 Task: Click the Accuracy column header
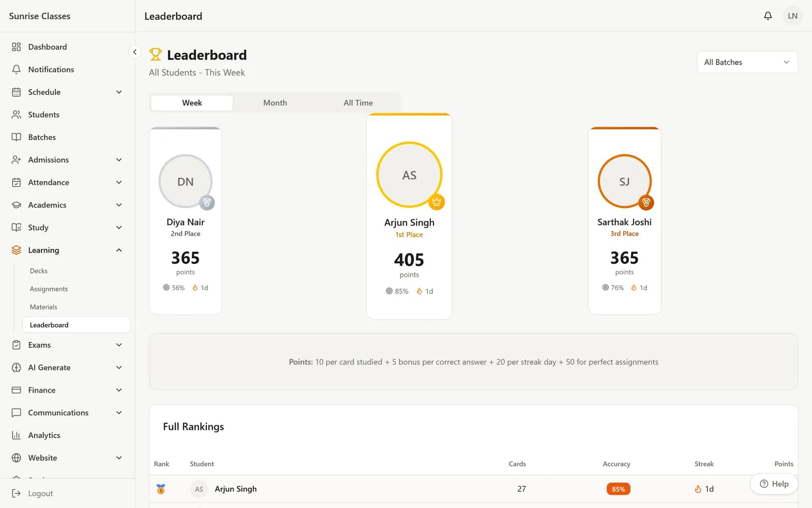(x=616, y=464)
